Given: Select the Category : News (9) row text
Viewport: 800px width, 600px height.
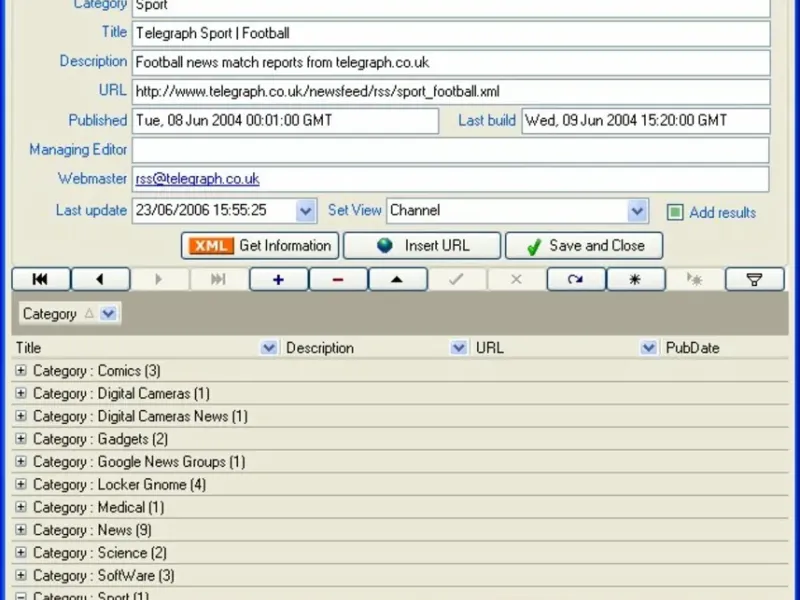Looking at the screenshot, I should tap(92, 530).
